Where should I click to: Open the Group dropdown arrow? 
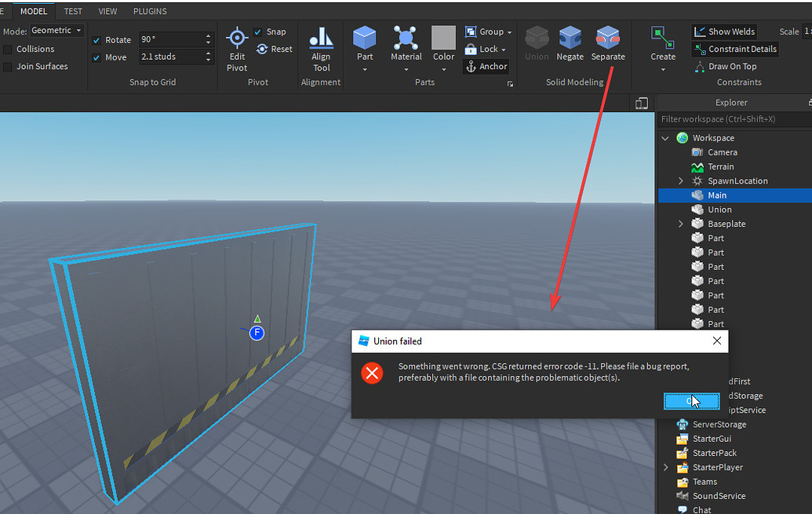pos(510,32)
